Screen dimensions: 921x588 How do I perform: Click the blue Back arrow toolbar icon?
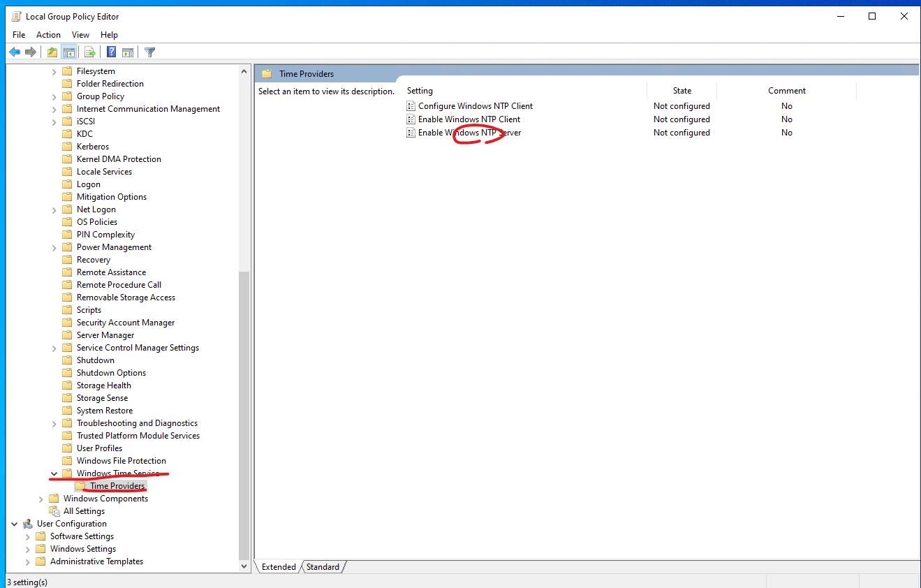pos(15,52)
